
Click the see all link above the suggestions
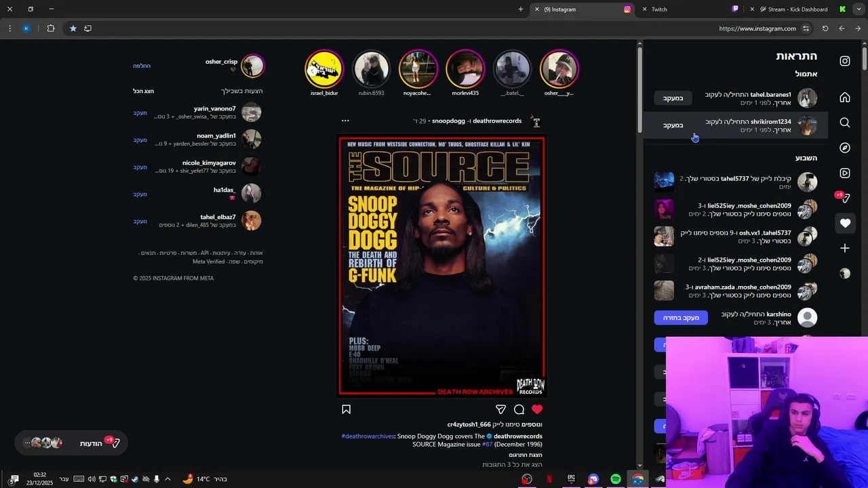pos(143,91)
